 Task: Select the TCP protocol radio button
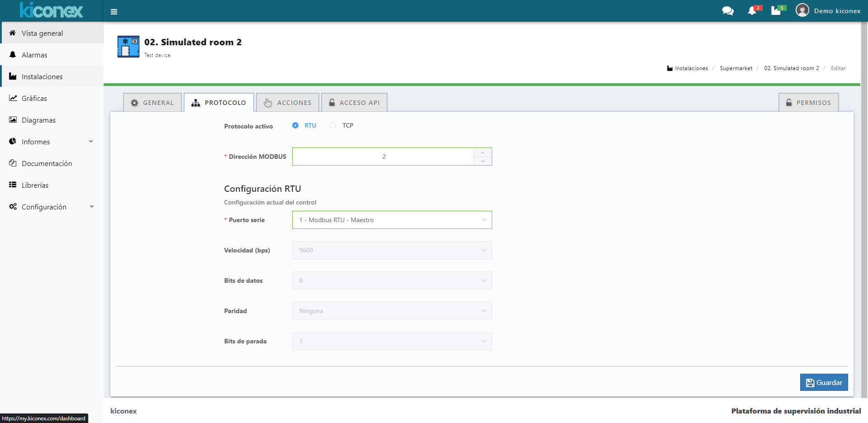pyautogui.click(x=333, y=125)
